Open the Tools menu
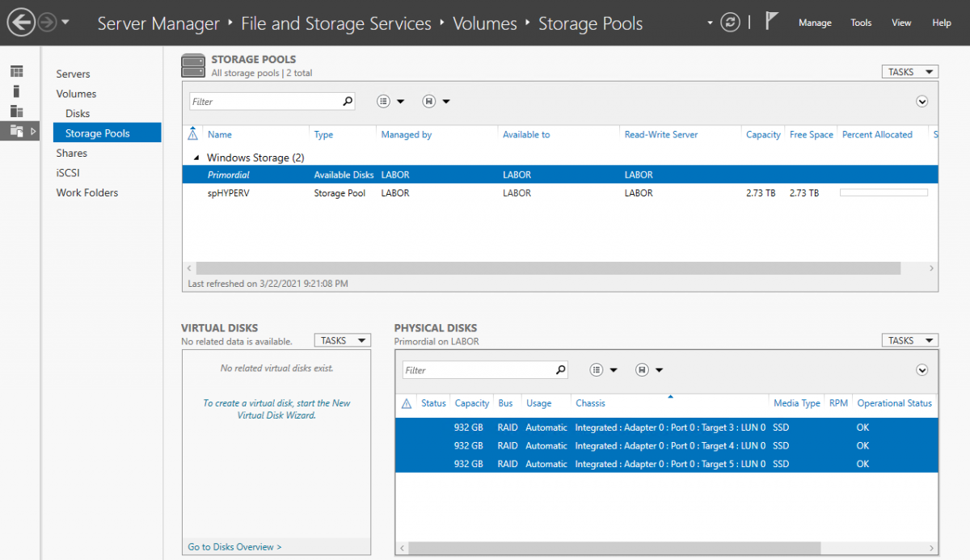This screenshot has height=560, width=970. [x=861, y=23]
